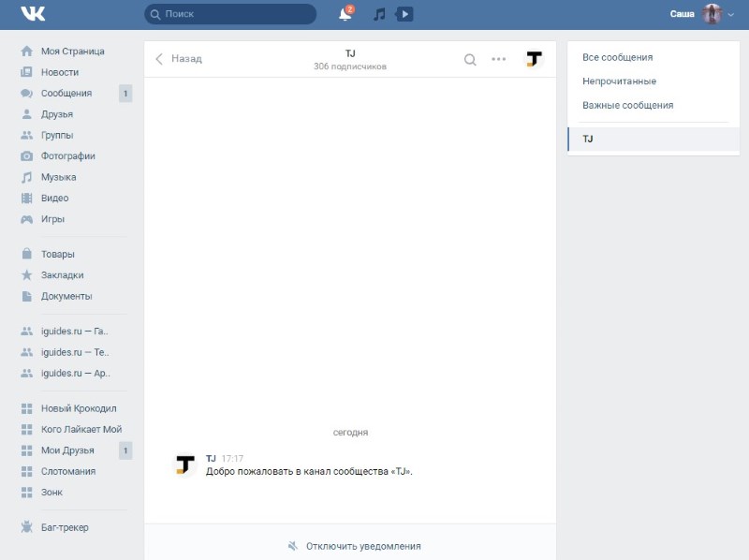749x560 pixels.
Task: Click the Группы people icon
Action: [27, 135]
